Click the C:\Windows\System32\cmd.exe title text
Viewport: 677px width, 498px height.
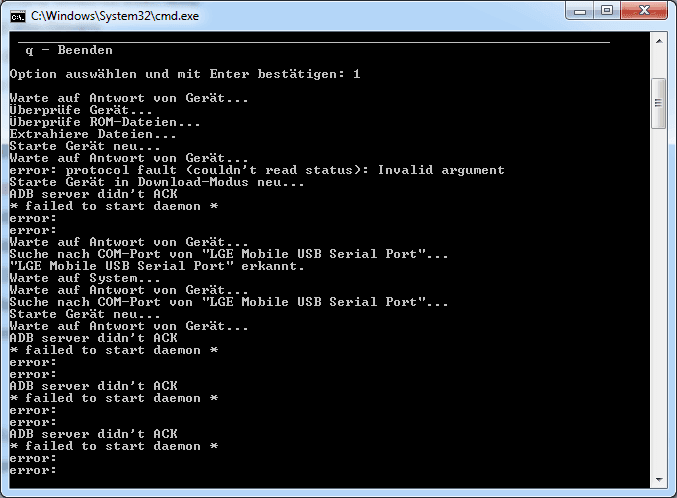click(x=115, y=16)
